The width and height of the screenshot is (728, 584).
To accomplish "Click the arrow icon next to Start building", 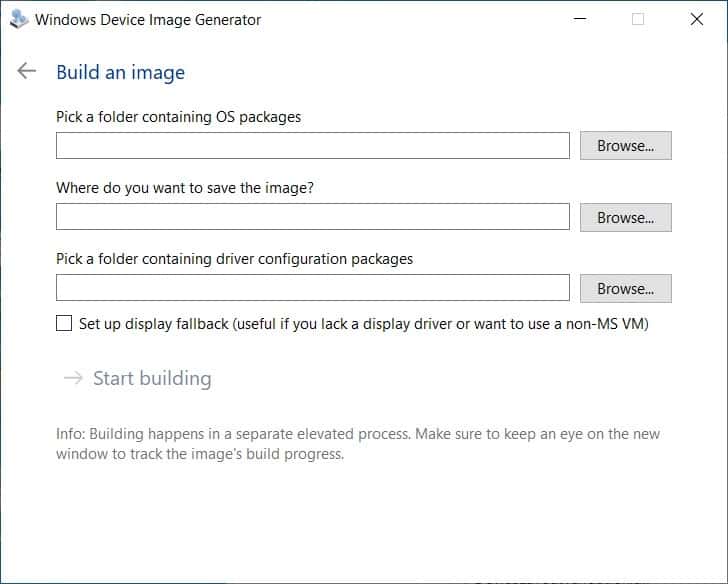I will (72, 378).
